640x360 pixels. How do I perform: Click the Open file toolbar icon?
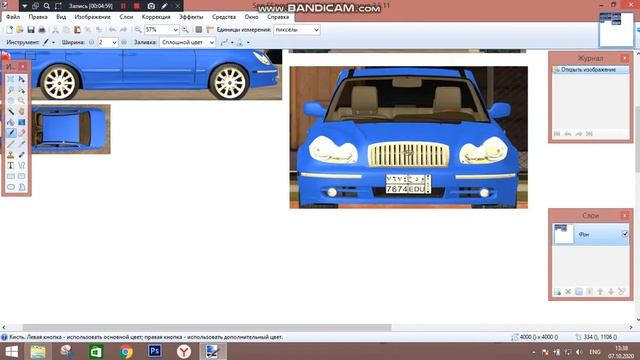[x=20, y=30]
